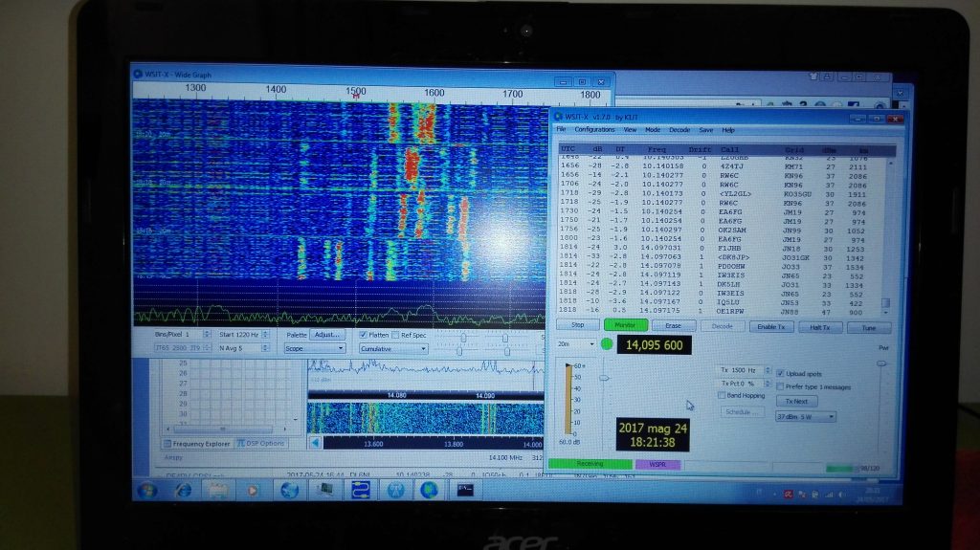Open the View menu
This screenshot has width=980, height=550.
coord(630,129)
